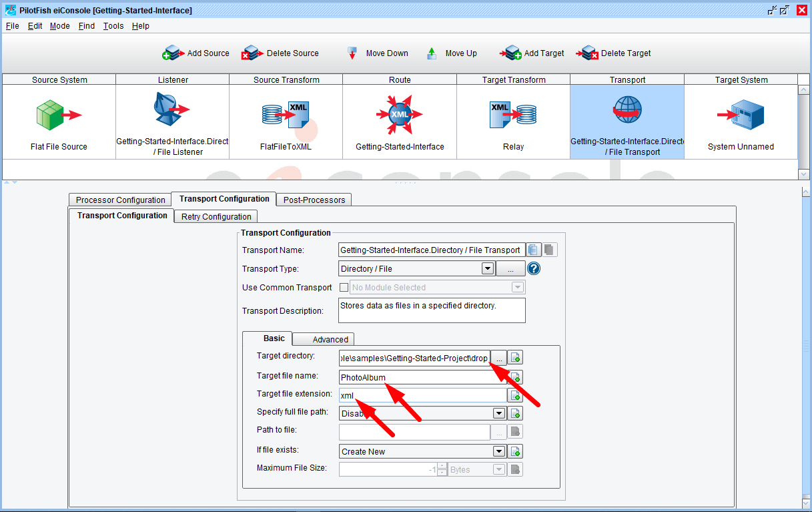Click the configure icon next to Target file name
Viewport: 812px width, 512px height.
[516, 377]
